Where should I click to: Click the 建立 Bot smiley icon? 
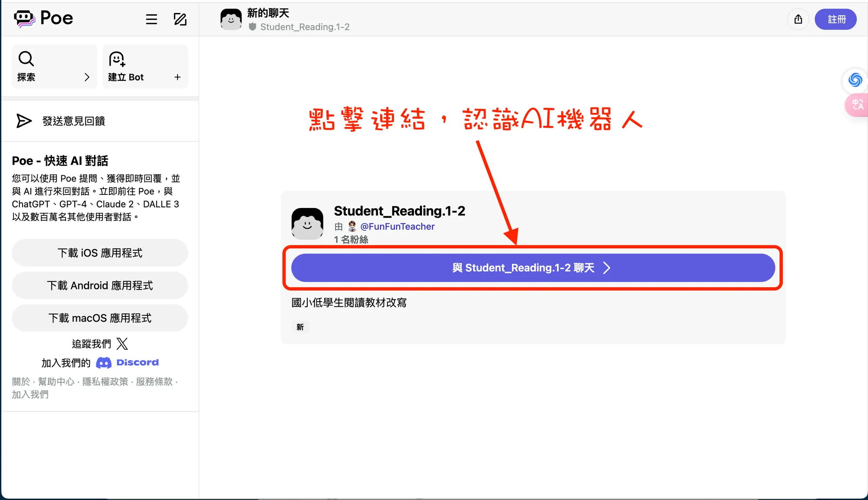click(117, 59)
